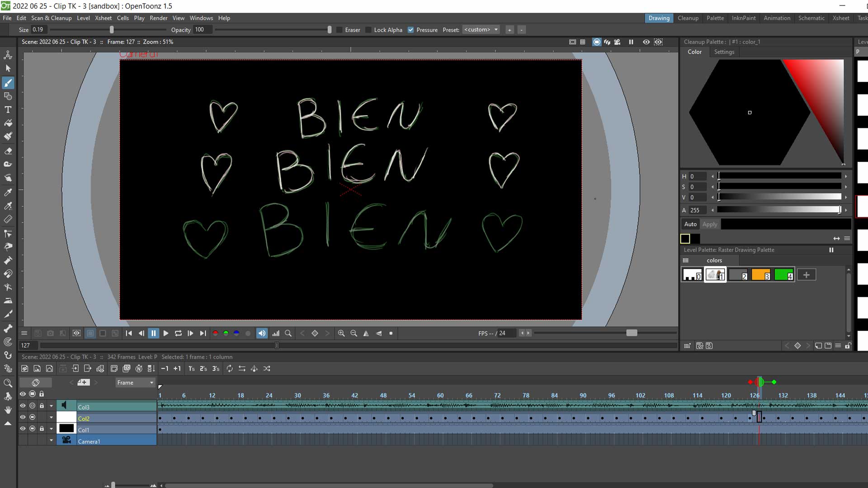Expand the Col1 column options arrow
Image resolution: width=868 pixels, height=488 pixels.
[x=51, y=429]
